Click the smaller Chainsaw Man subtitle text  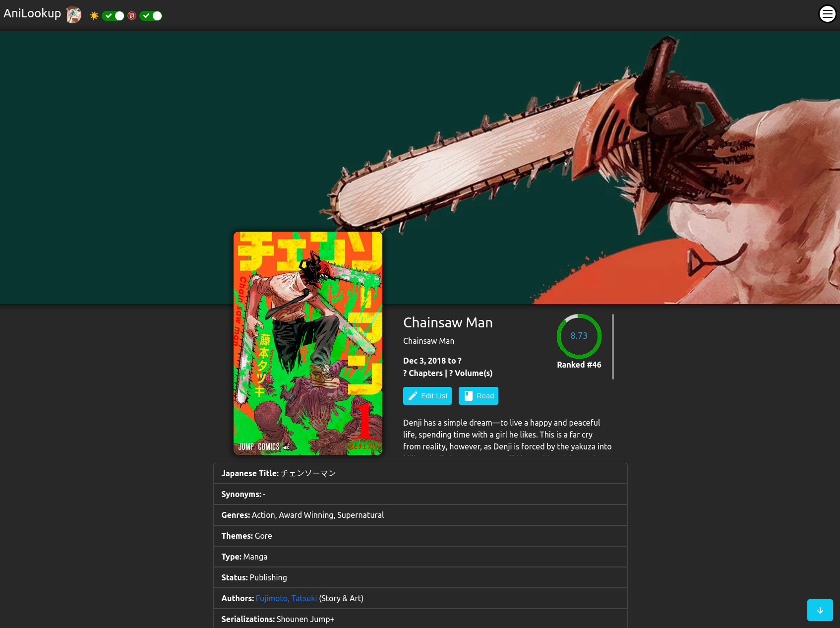click(428, 341)
